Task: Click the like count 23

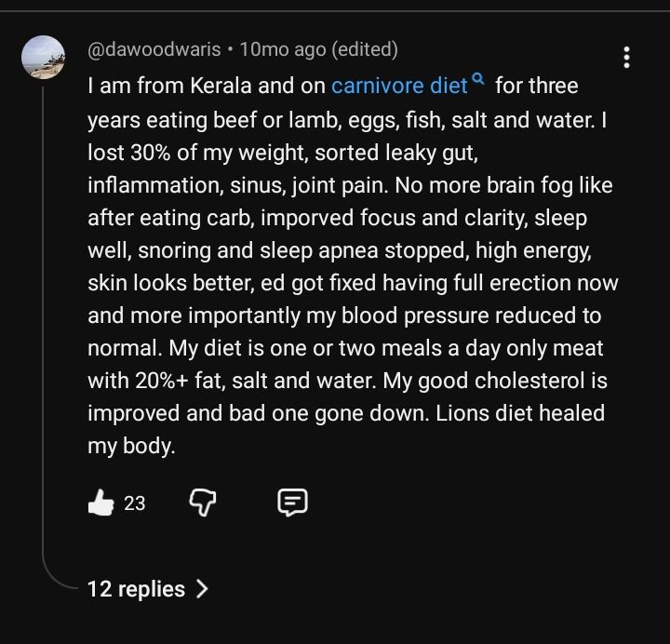Action: point(135,503)
